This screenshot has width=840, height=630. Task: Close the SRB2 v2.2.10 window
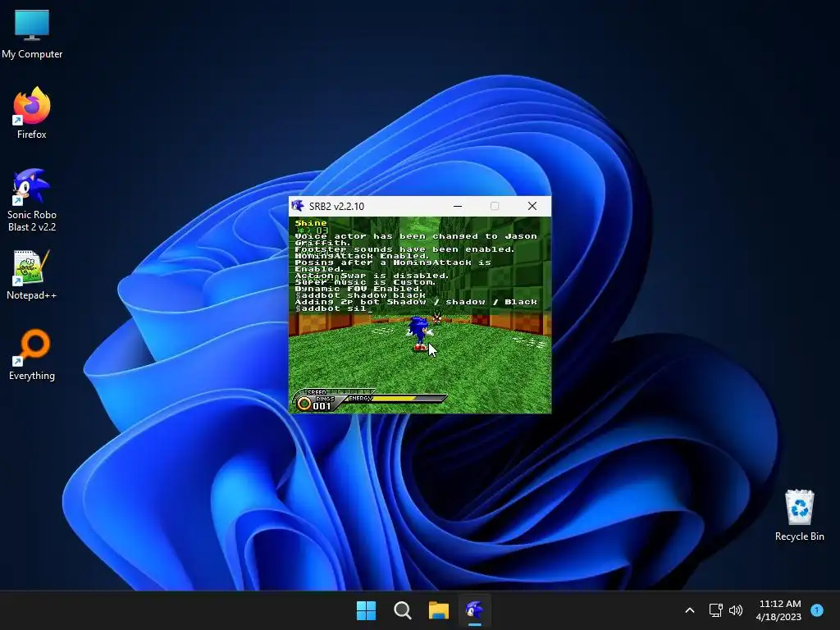[532, 206]
